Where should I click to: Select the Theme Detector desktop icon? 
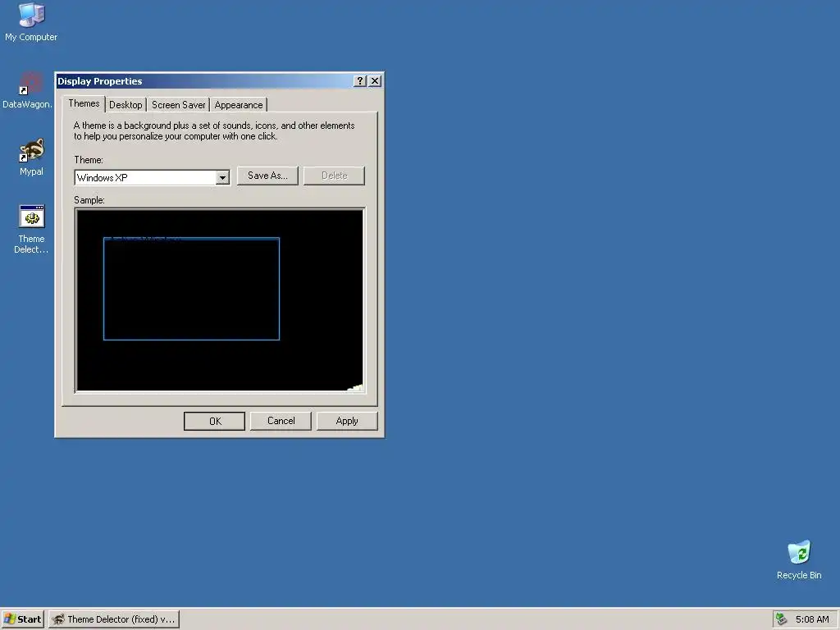pos(31,229)
